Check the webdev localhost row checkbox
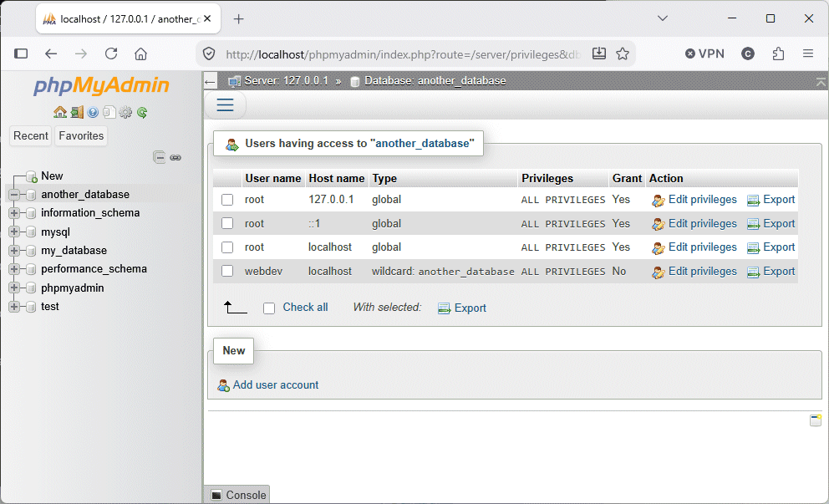 tap(227, 272)
